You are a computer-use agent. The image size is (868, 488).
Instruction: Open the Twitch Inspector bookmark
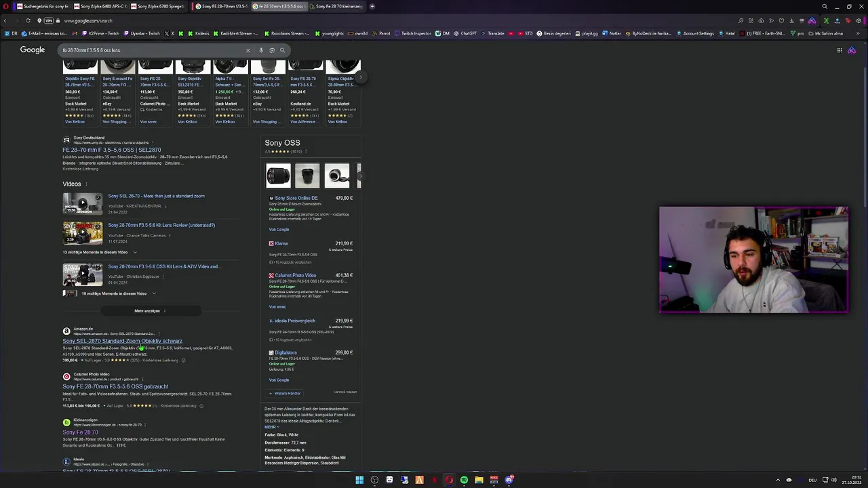click(412, 33)
